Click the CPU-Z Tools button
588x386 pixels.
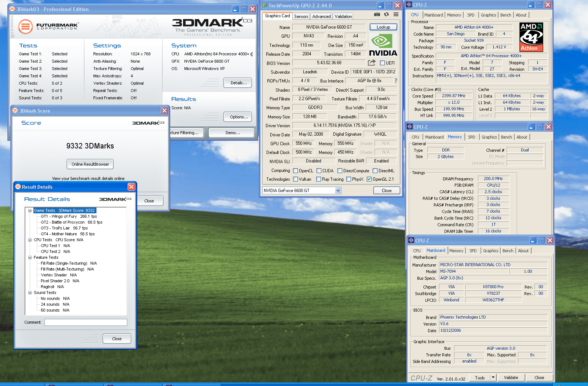click(480, 378)
